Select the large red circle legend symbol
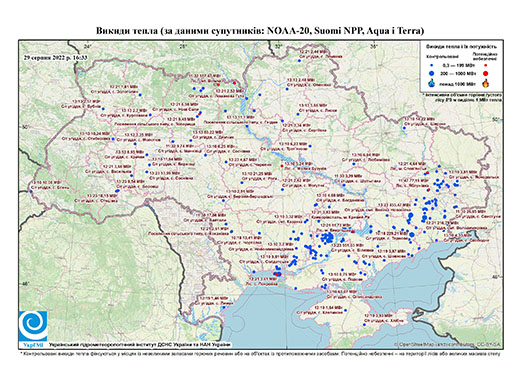This screenshot has height=368, width=520. 486,73
